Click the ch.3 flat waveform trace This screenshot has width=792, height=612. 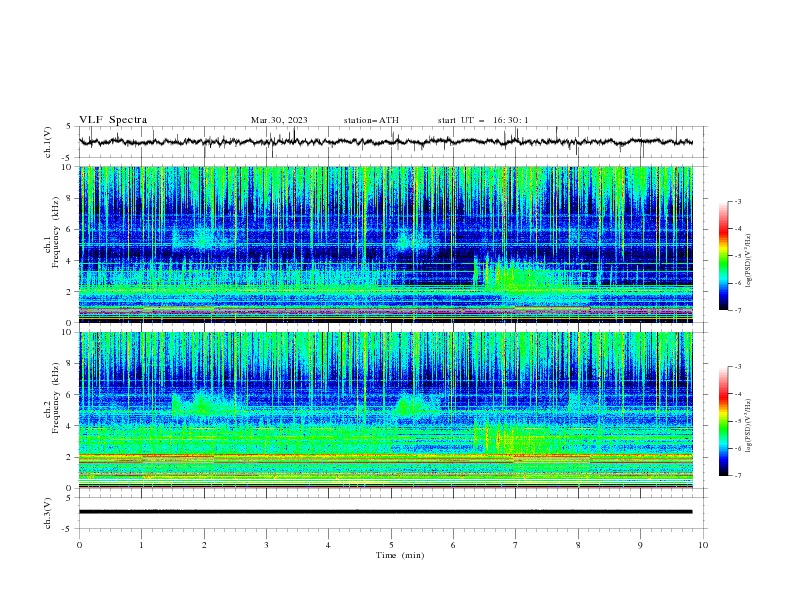385,512
